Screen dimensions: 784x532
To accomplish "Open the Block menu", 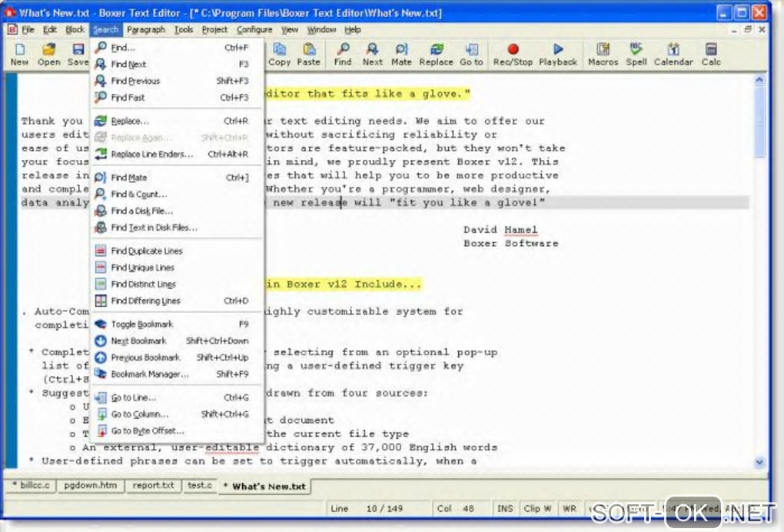I will point(75,29).
